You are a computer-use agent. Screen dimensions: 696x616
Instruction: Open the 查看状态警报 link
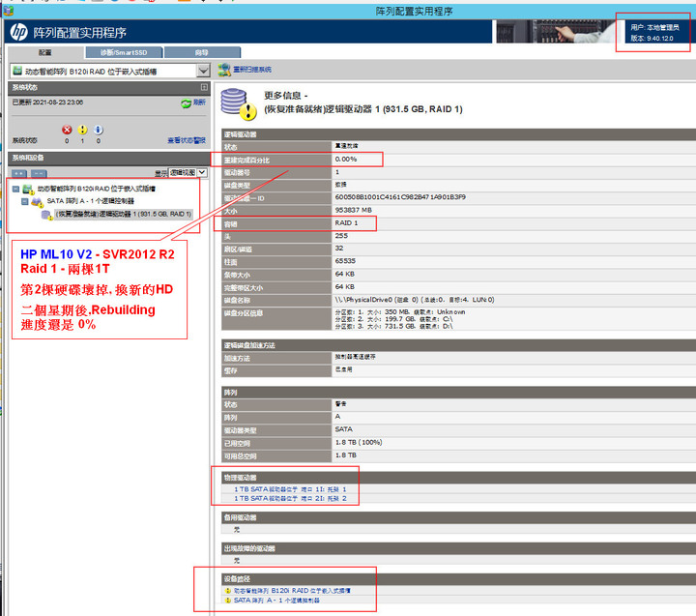point(187,140)
